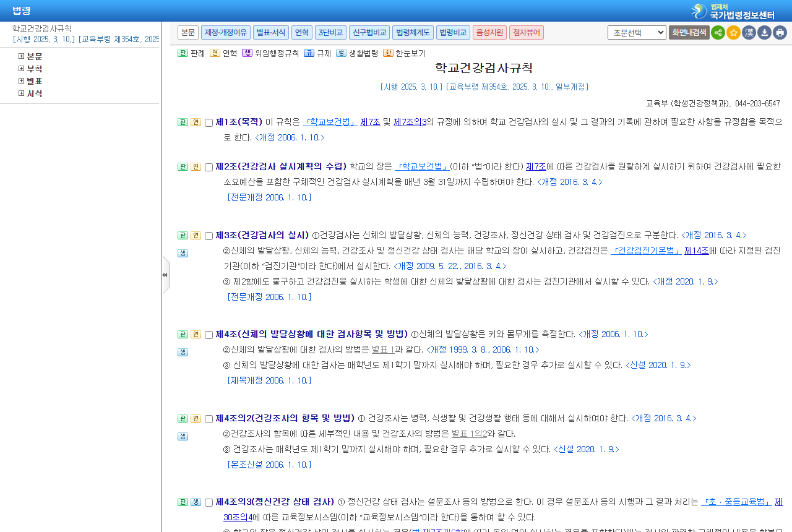Open the 3단비교 tab
The height and width of the screenshot is (532, 792).
click(331, 33)
